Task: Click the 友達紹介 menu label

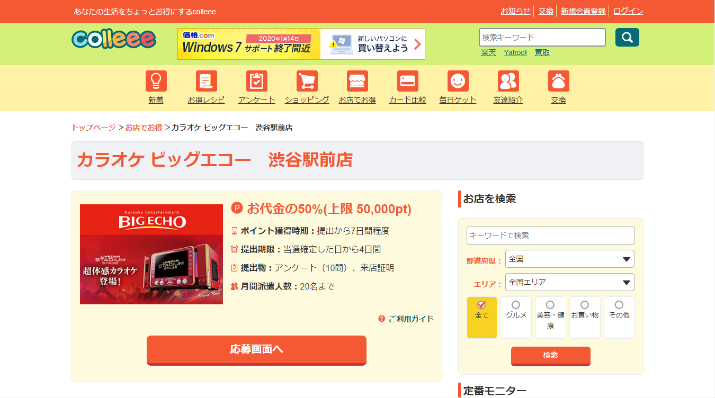Action: click(x=508, y=100)
